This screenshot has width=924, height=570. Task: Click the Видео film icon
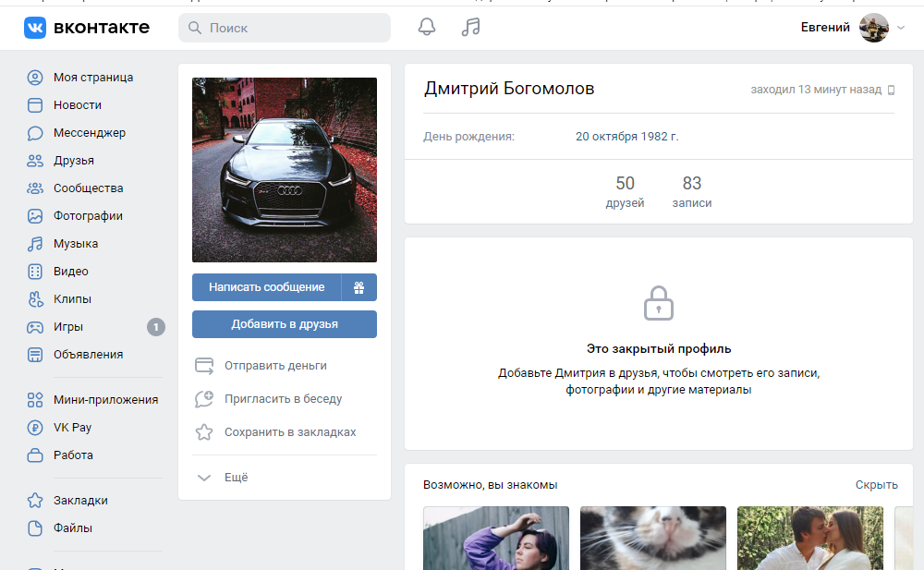(x=35, y=272)
